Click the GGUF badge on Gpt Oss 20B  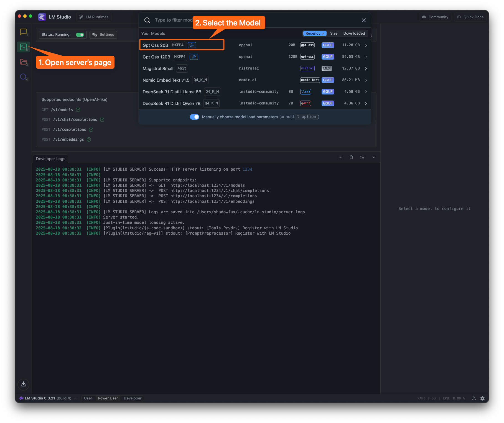(328, 45)
